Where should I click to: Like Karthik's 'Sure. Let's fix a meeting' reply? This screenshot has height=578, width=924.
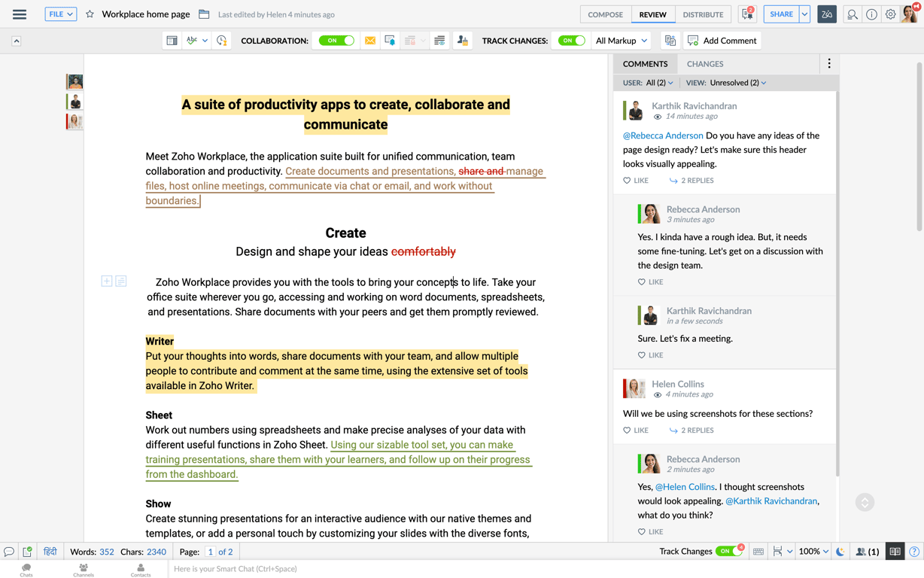tap(651, 354)
